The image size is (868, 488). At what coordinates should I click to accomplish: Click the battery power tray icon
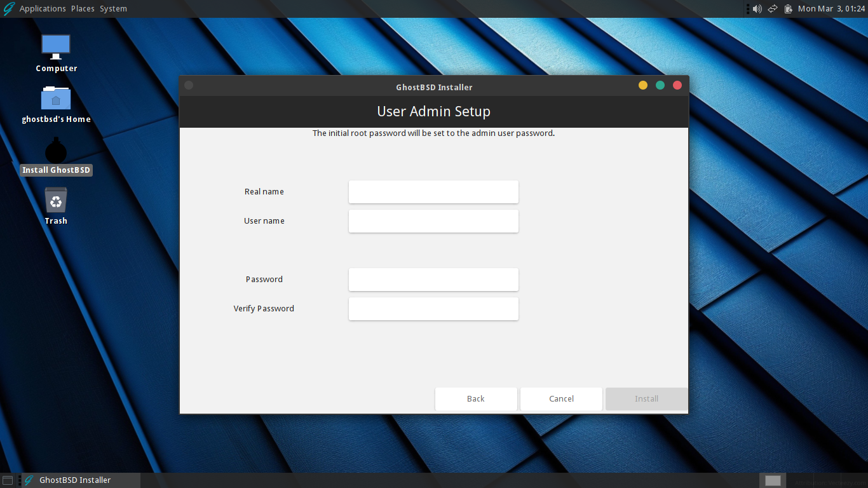click(789, 9)
